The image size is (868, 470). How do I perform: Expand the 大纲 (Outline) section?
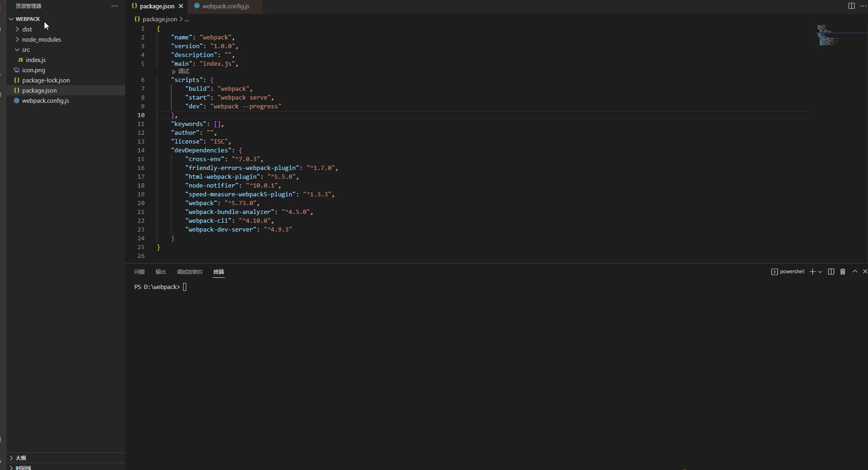coord(20,457)
